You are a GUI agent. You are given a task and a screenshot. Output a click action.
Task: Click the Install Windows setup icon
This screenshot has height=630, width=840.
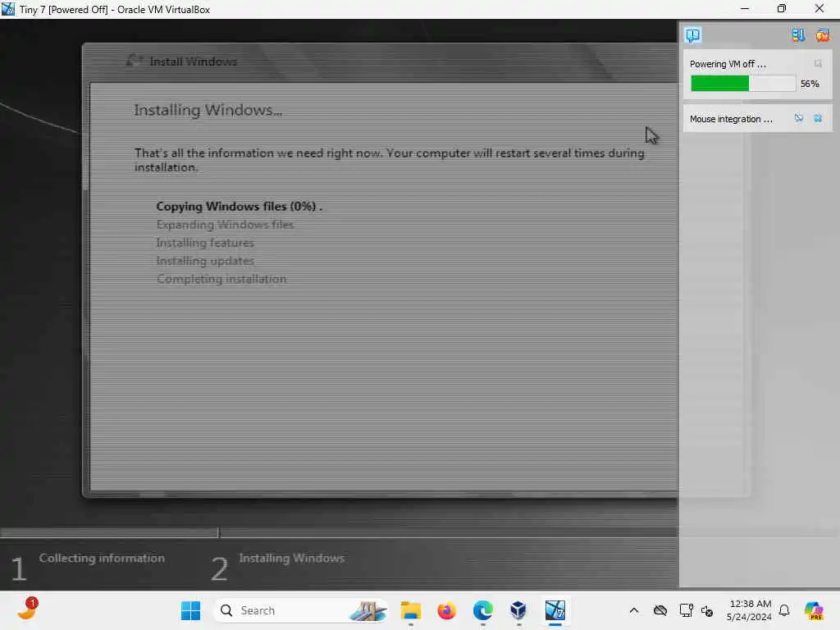coord(134,61)
